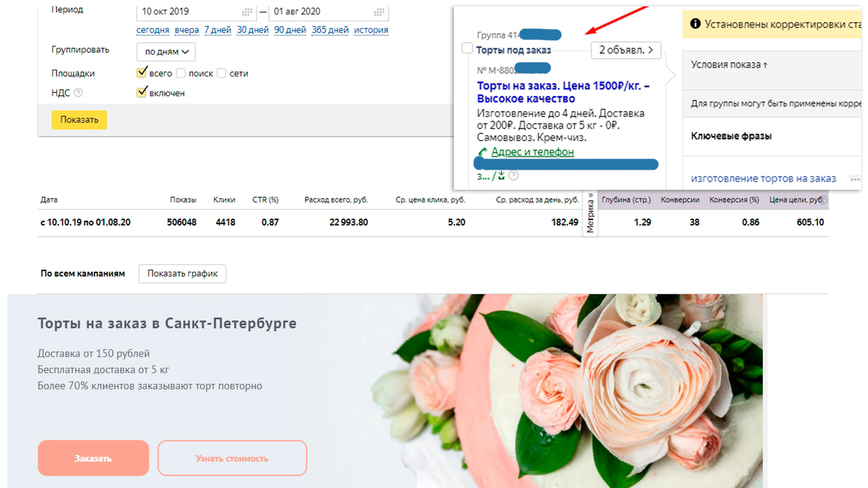868x488 pixels.
Task: Collapse the Метрика columns panel
Action: [x=590, y=212]
